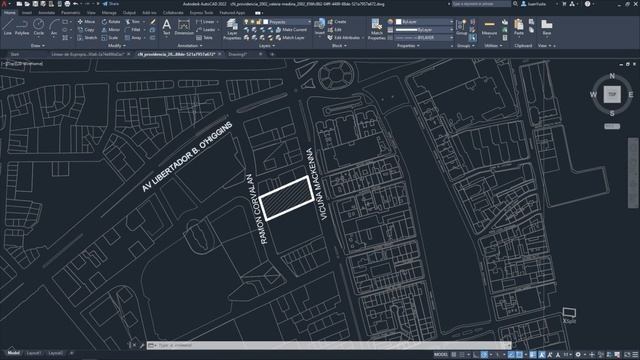Activate the Scale command
Viewport: 640px width, 360px height.
click(x=110, y=38)
